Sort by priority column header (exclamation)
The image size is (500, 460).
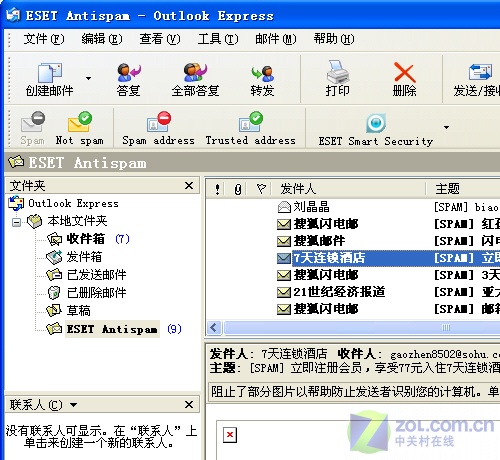[x=217, y=189]
